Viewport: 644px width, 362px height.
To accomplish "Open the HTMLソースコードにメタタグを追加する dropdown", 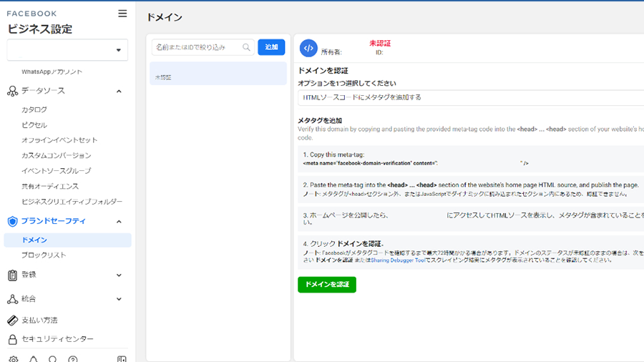I will tap(471, 98).
